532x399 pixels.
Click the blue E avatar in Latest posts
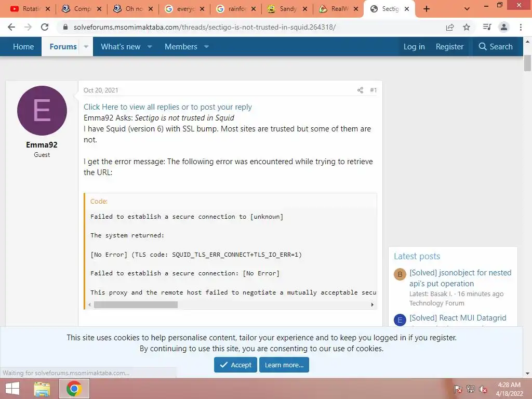pyautogui.click(x=400, y=320)
